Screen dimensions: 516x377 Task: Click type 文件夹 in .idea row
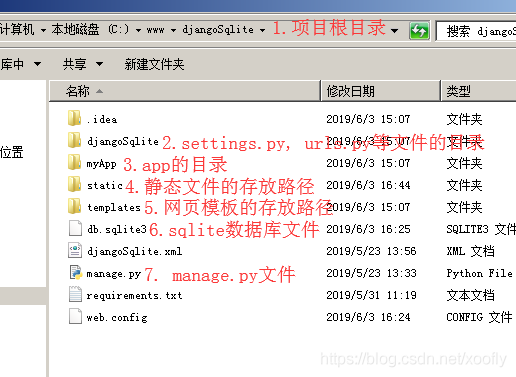point(464,119)
